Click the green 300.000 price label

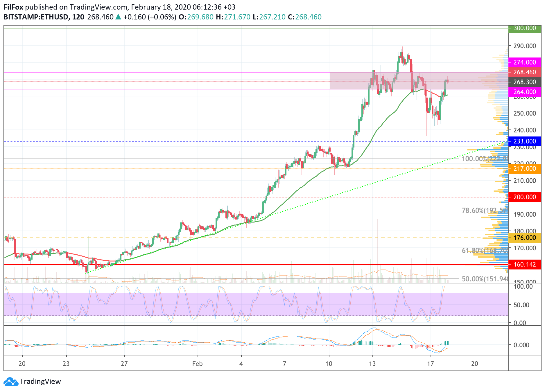point(525,28)
